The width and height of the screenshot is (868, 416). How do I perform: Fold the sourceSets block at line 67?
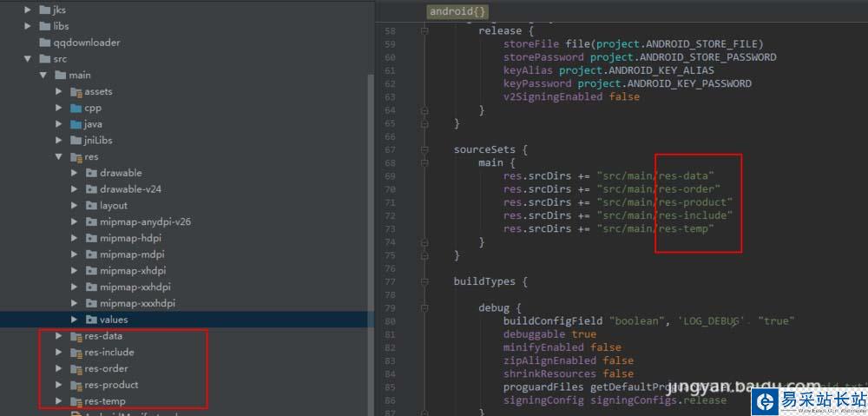pyautogui.click(x=424, y=149)
